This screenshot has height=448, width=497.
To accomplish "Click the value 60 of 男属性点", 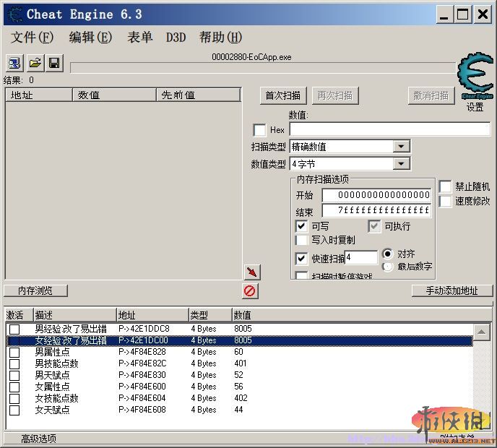I will click(x=238, y=352).
